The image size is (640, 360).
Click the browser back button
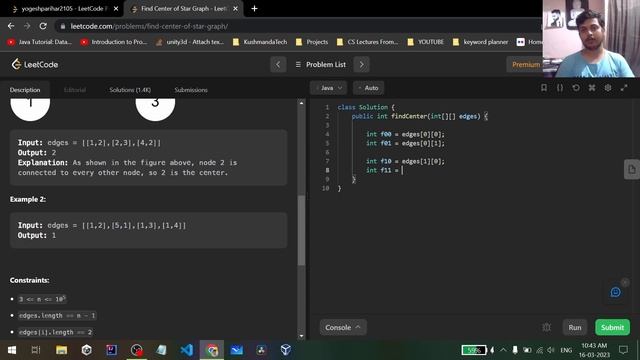pos(11,26)
